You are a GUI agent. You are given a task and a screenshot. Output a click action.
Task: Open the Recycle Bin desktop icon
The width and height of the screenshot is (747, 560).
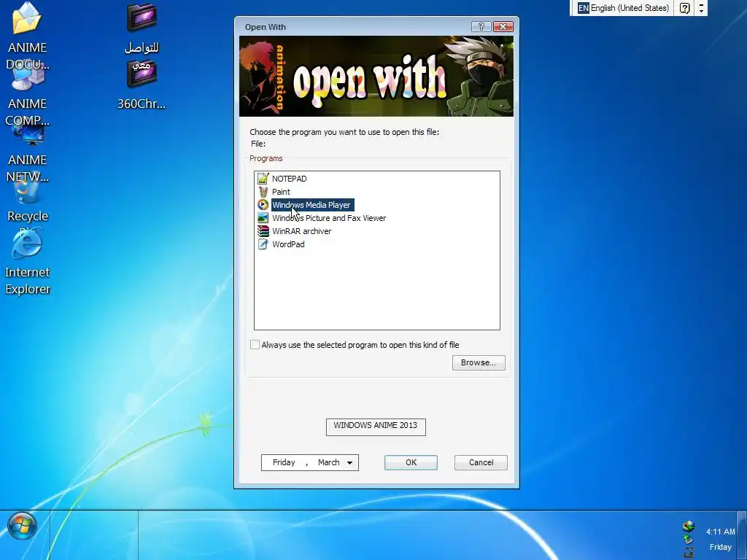(x=27, y=190)
